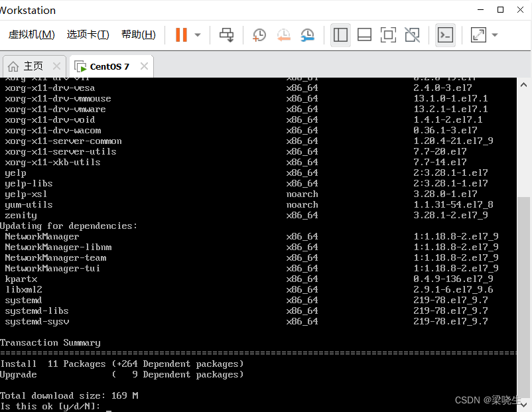This screenshot has width=532, height=412.
Task: Open the snapshot manager wrench icon
Action: coord(308,35)
